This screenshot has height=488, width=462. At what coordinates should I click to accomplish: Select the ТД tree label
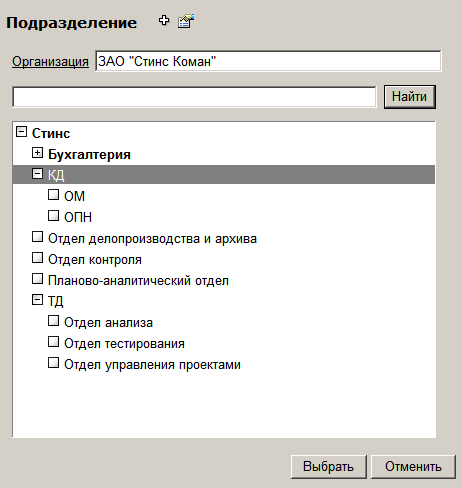pyautogui.click(x=56, y=301)
